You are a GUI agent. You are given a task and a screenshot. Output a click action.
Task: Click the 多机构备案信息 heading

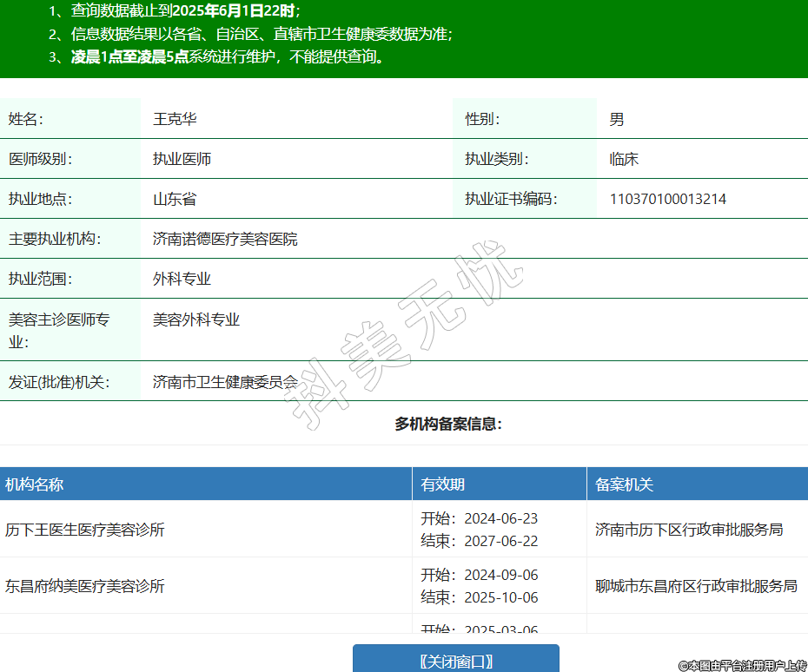448,424
